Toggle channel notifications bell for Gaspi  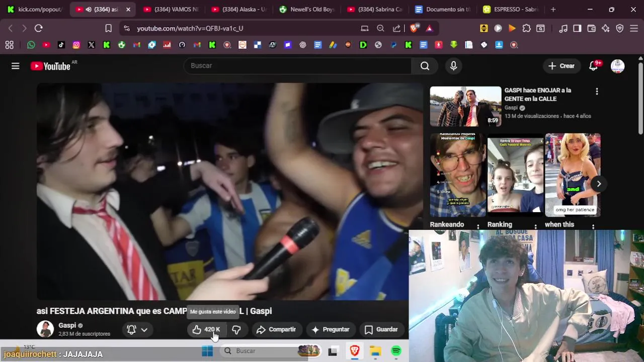point(131,330)
